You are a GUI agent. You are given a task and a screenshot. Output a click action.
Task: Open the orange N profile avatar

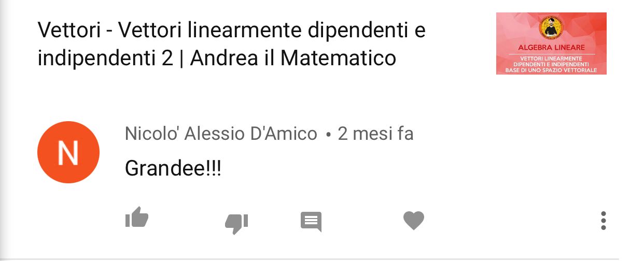click(x=68, y=152)
